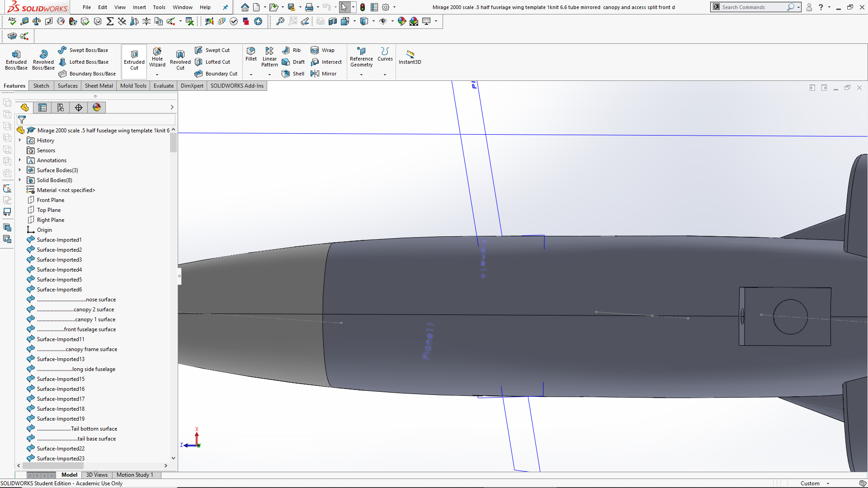Open the Reference Geometry dropdown arrow
This screenshot has height=488, width=868.
click(361, 75)
